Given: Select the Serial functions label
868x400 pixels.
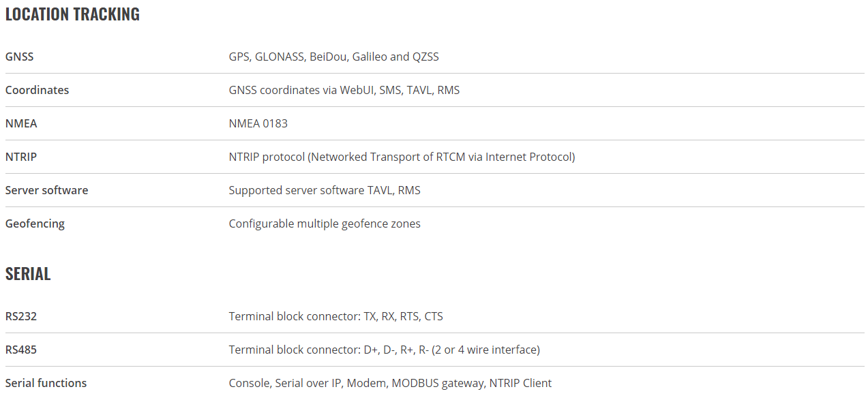Looking at the screenshot, I should pos(46,383).
